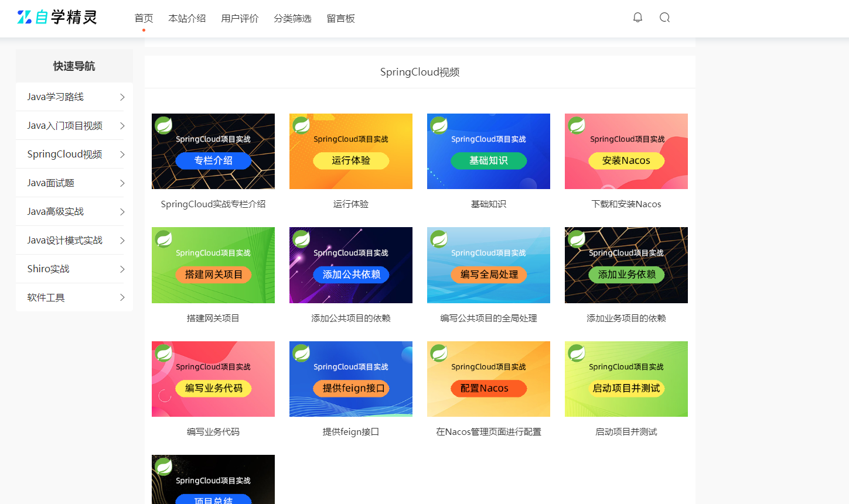This screenshot has width=849, height=504.
Task: Open the 运行体验 video thumbnail
Action: [x=351, y=151]
